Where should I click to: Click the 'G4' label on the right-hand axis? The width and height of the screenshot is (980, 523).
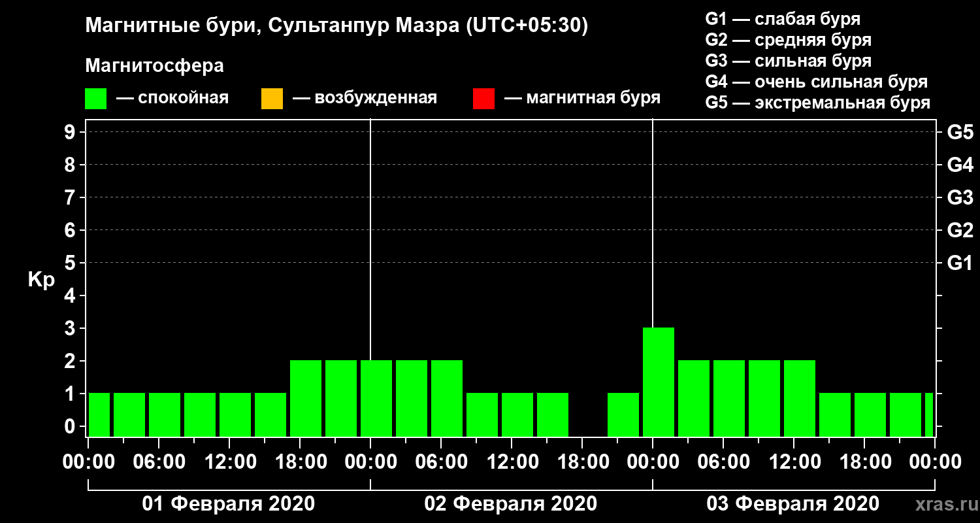click(960, 165)
